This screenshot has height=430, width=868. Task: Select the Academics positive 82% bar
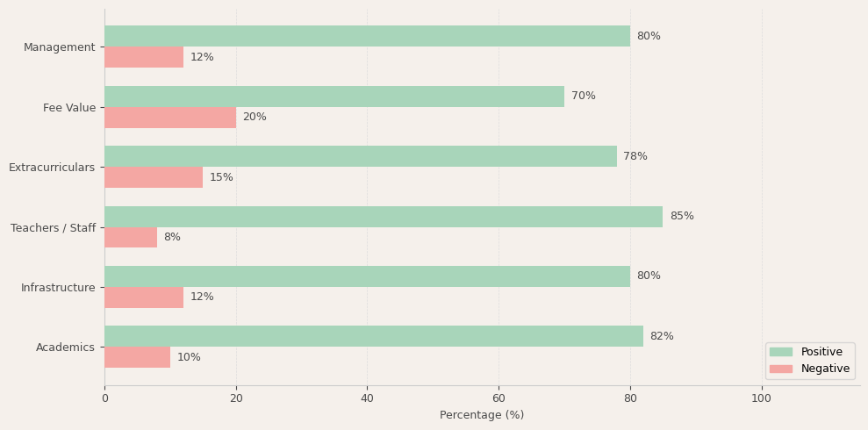(374, 336)
